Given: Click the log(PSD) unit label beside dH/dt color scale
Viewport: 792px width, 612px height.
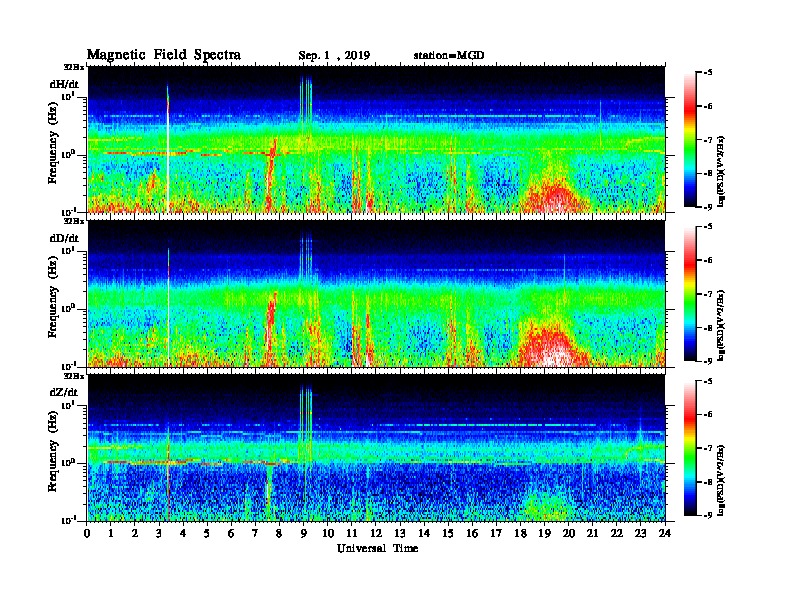Looking at the screenshot, I should click(x=721, y=172).
